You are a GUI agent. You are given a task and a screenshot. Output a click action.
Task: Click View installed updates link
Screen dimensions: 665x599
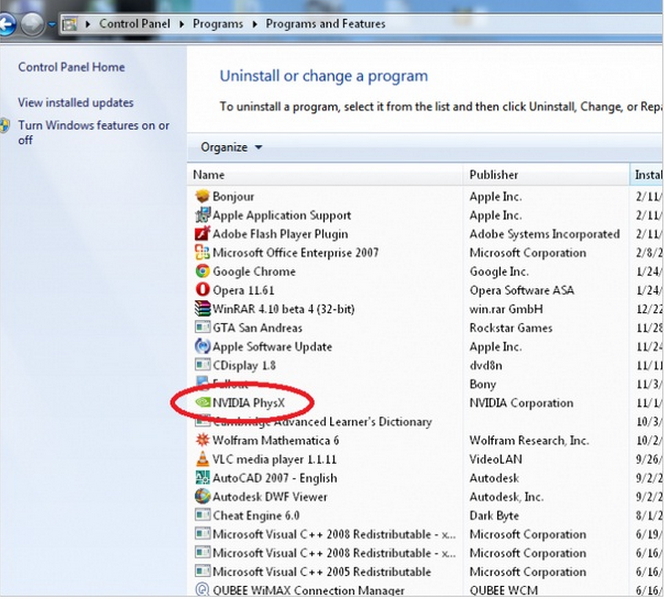click(x=75, y=102)
